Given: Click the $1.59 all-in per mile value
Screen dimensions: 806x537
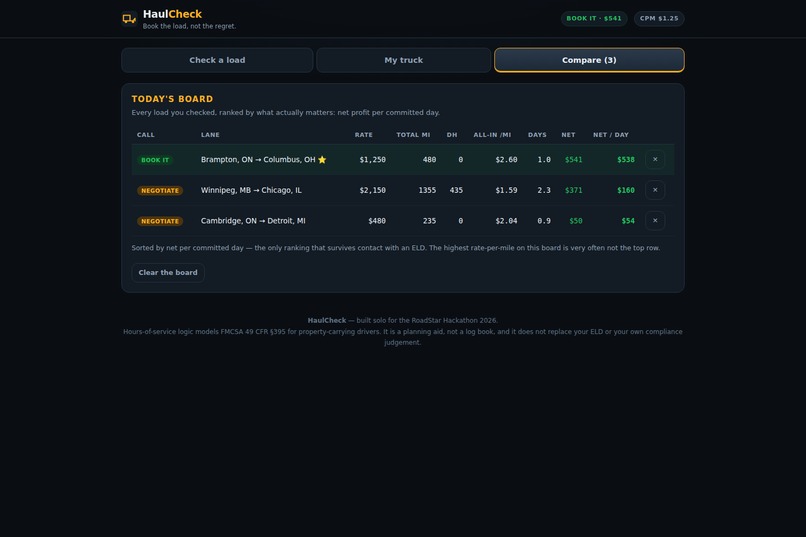Looking at the screenshot, I should (506, 190).
